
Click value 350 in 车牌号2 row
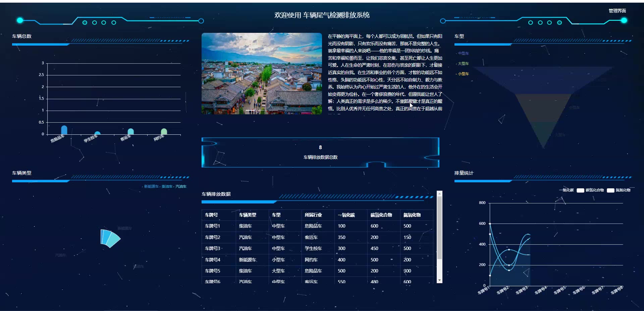point(341,237)
